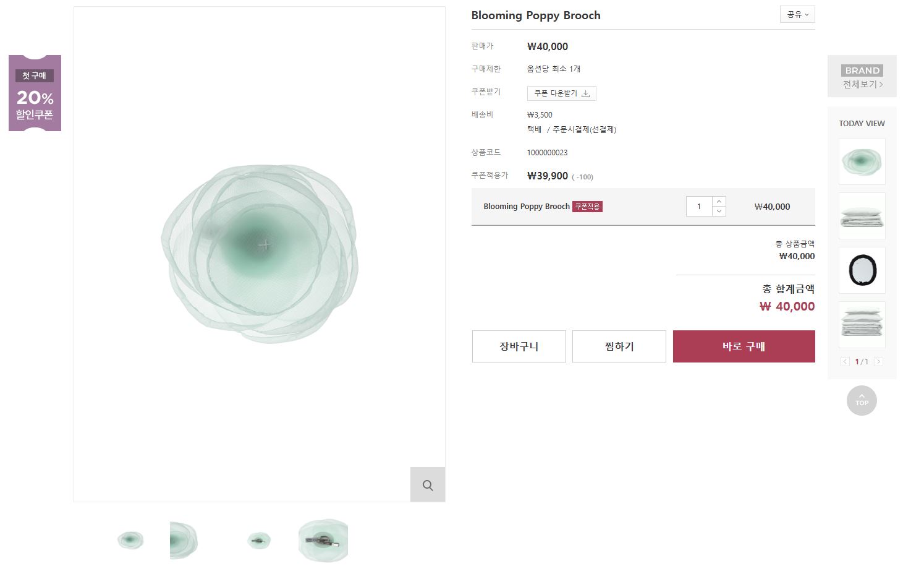Screen dimensions: 924x566
Task: Select the fourth brooch back clasp thumbnail
Action: (x=323, y=540)
